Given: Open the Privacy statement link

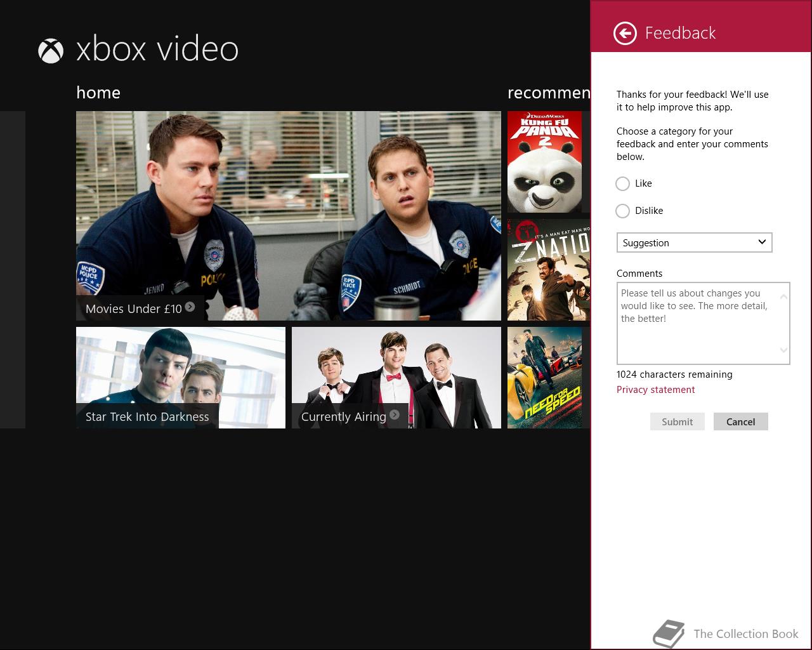Looking at the screenshot, I should click(x=655, y=390).
